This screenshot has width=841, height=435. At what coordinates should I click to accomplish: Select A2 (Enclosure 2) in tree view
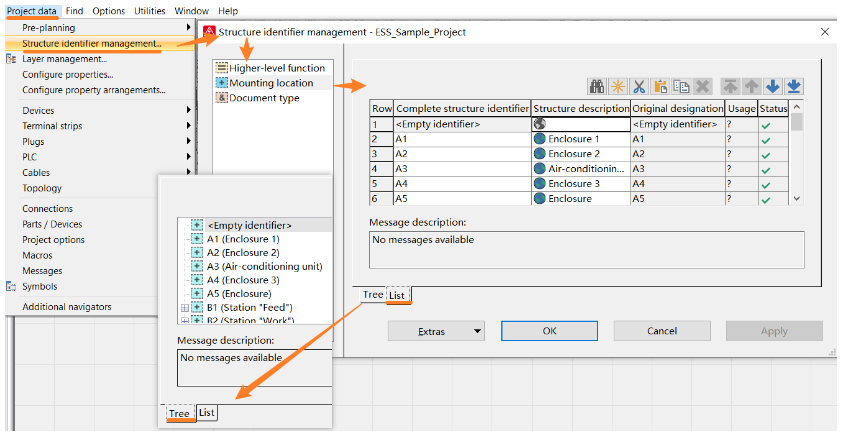243,253
